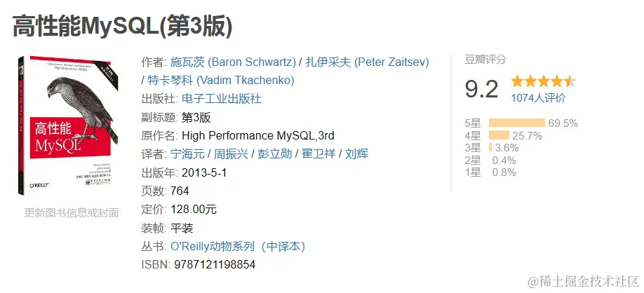
Task: Open translator link 翟卫祥
Action: pyautogui.click(x=318, y=154)
